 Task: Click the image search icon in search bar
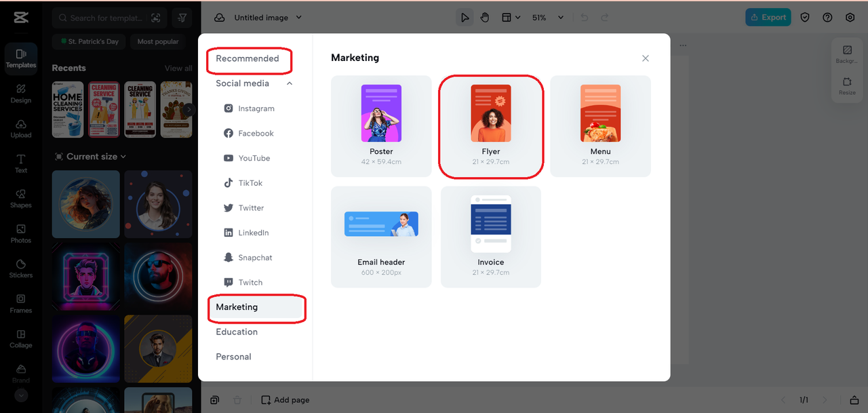156,18
